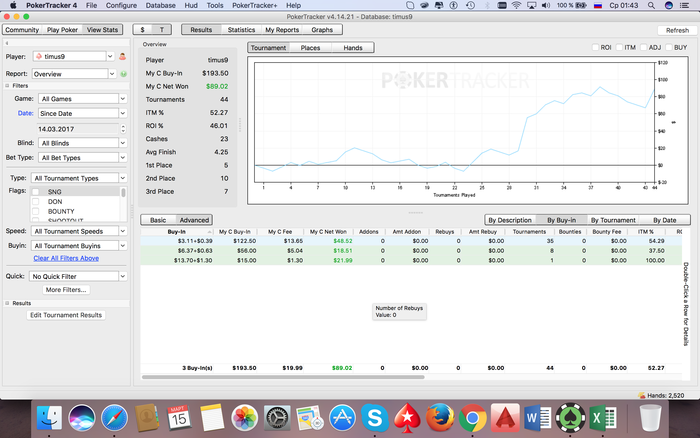
Task: Click the horizontal scrollbar under the table
Action: pos(283,377)
